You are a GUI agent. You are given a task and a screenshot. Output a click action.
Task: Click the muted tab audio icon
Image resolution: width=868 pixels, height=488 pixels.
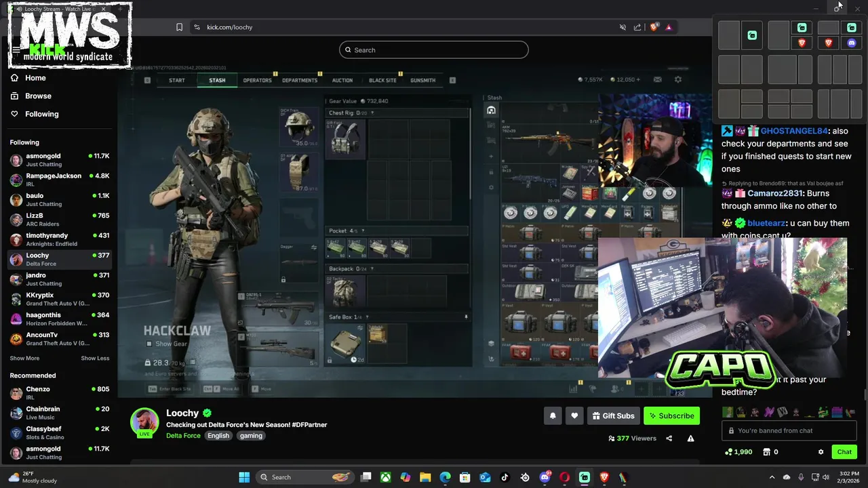pos(623,27)
